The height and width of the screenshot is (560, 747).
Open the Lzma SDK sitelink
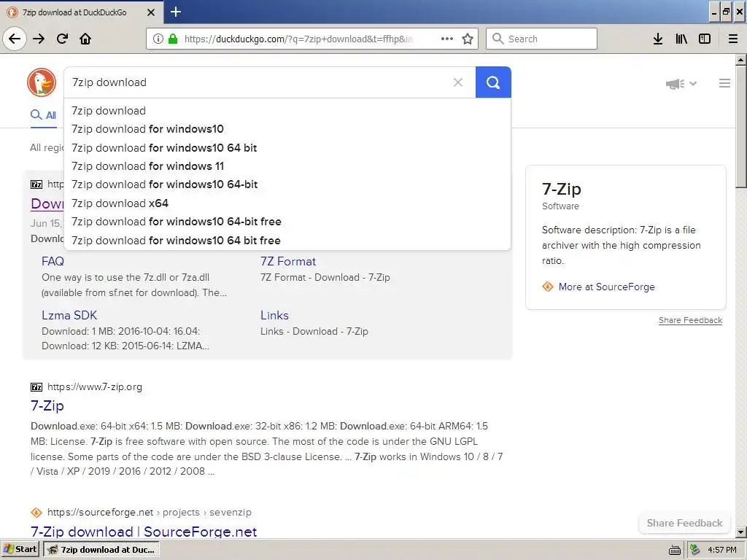69,315
